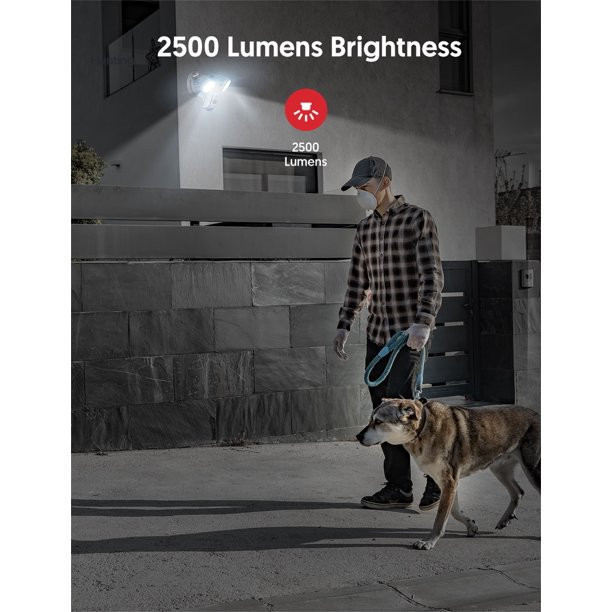Click the red floodlight icon circle
Image resolution: width=612 pixels, height=612 pixels.
pos(306,109)
